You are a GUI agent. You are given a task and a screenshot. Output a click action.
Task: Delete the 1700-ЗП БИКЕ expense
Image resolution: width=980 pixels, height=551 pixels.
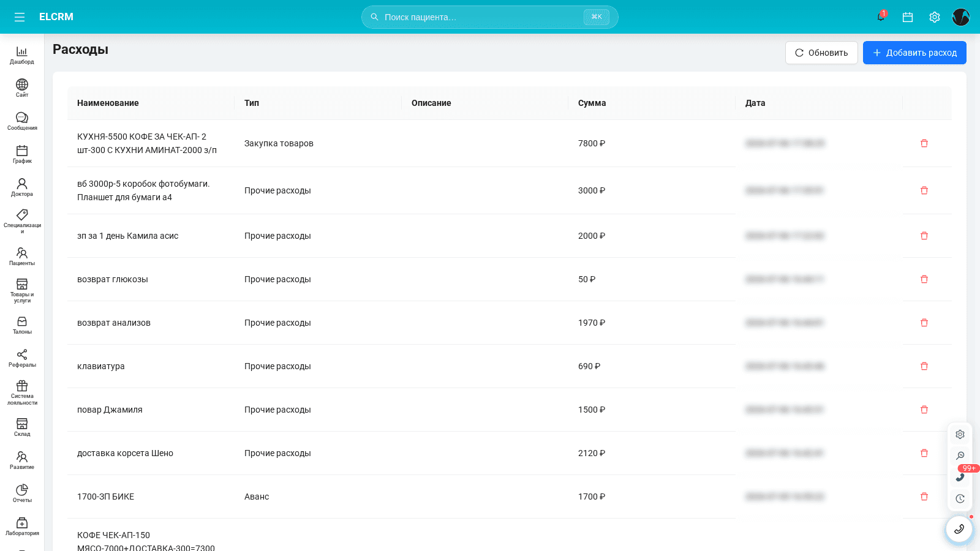[x=924, y=497]
